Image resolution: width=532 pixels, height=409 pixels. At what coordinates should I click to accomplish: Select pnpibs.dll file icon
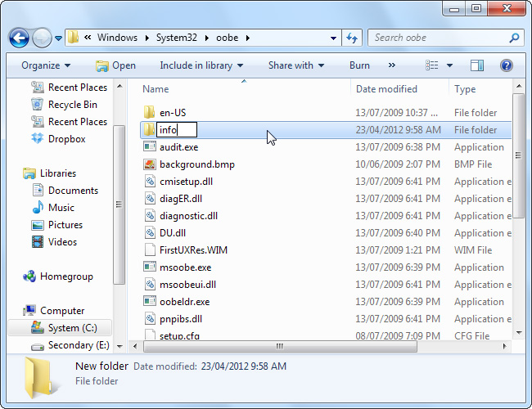(150, 319)
